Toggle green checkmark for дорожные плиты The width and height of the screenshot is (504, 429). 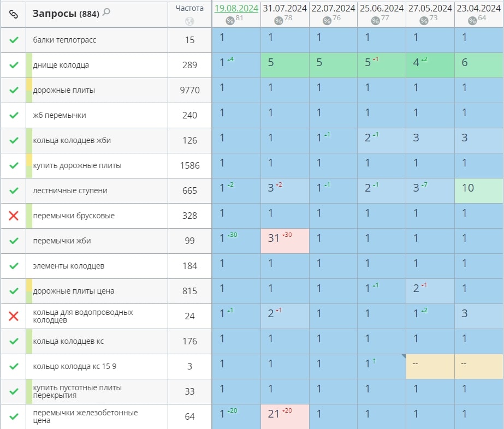[x=14, y=90]
